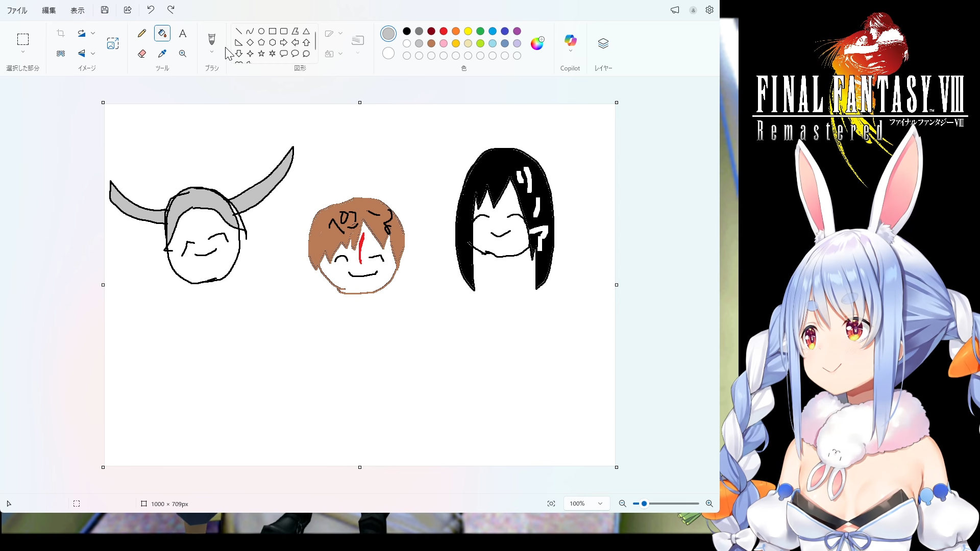Click the Copilot icon

(x=570, y=40)
